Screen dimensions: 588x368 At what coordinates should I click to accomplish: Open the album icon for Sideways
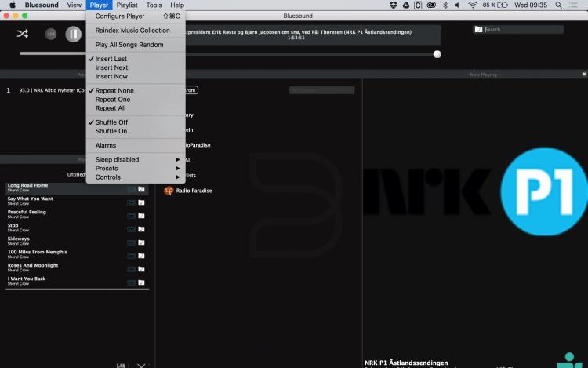point(141,242)
